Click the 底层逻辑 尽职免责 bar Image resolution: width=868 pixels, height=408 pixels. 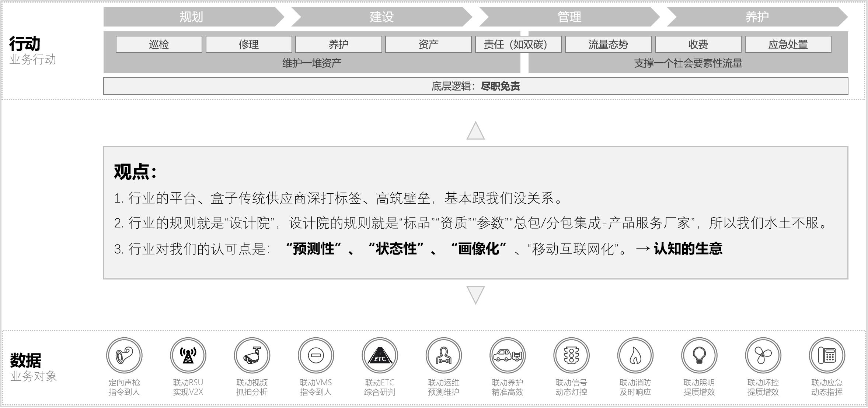click(475, 86)
